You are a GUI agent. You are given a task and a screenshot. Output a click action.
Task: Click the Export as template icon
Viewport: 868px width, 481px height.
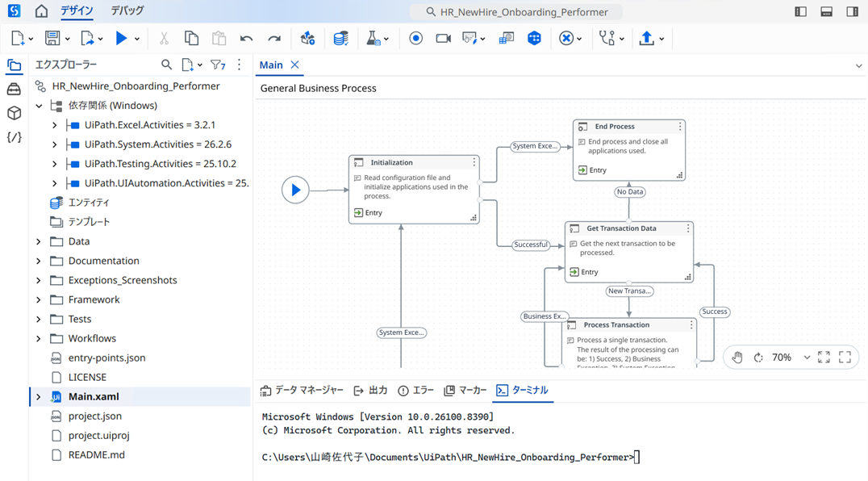(x=87, y=38)
